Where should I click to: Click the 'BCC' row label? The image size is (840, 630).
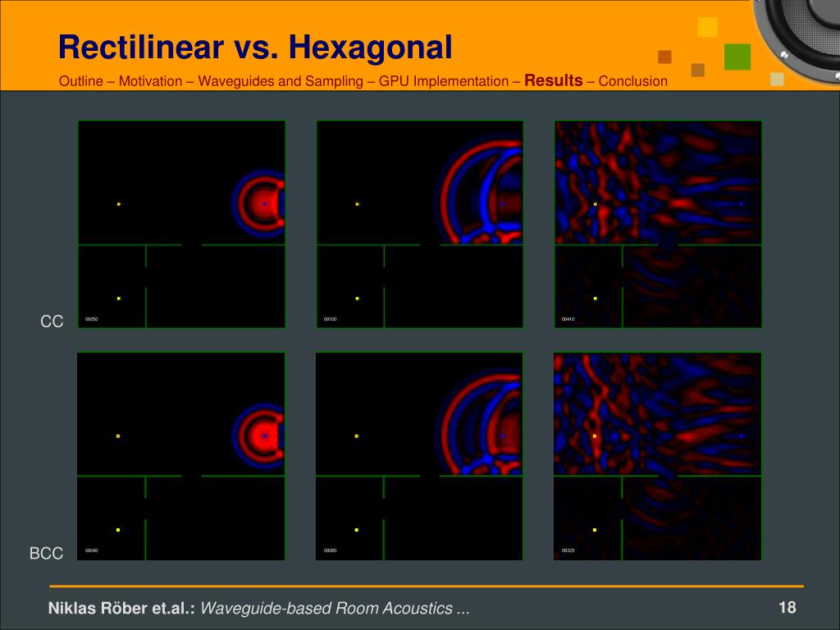coord(46,554)
